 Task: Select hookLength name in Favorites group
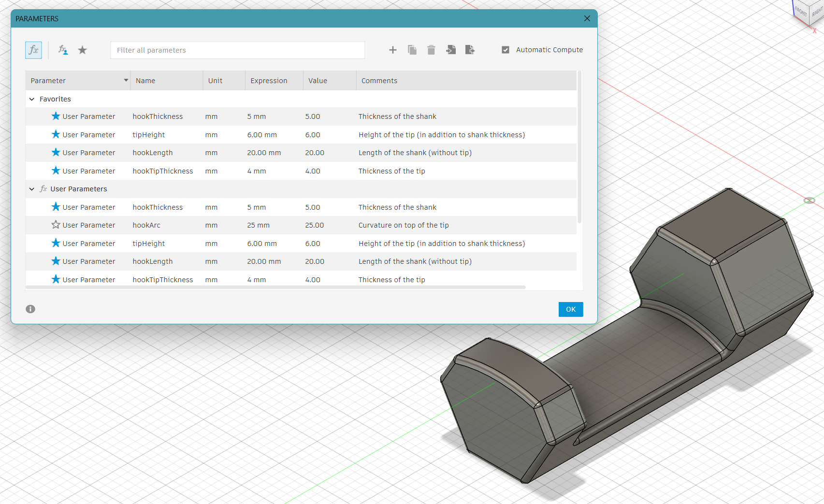pyautogui.click(x=153, y=153)
